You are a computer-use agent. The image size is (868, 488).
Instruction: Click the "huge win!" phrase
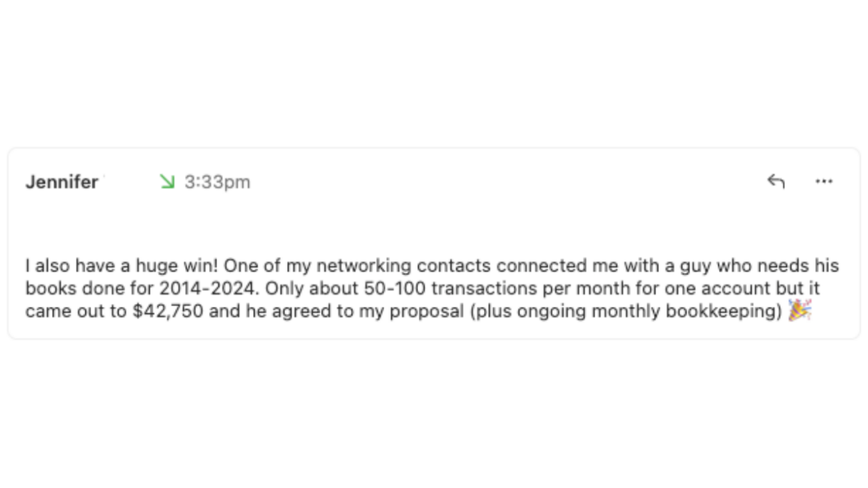pyautogui.click(x=177, y=266)
